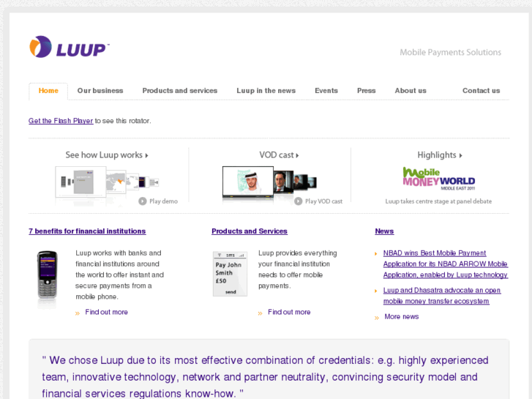Open the VOD cast video thumbnail
This screenshot has width=532, height=399.
pos(269,182)
